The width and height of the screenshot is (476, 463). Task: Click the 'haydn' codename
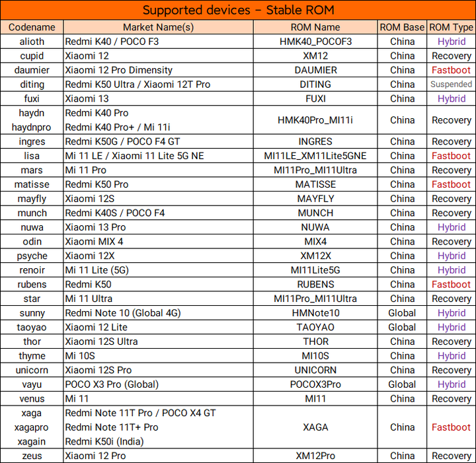[32, 113]
